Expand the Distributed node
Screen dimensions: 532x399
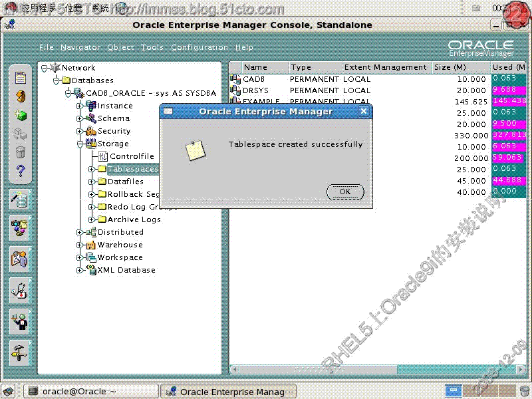tap(79, 232)
